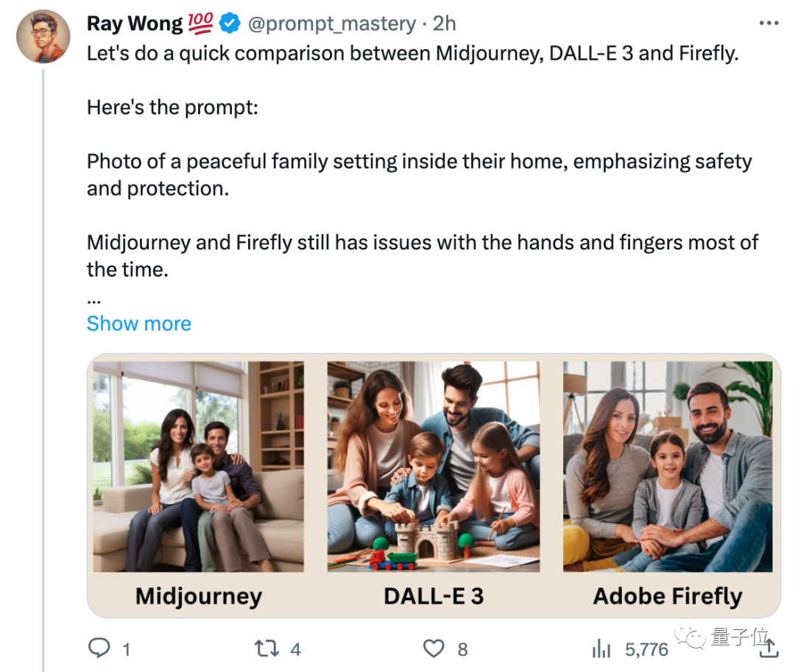Image resolution: width=795 pixels, height=672 pixels.
Task: Click the retweet count 4
Action: (295, 649)
